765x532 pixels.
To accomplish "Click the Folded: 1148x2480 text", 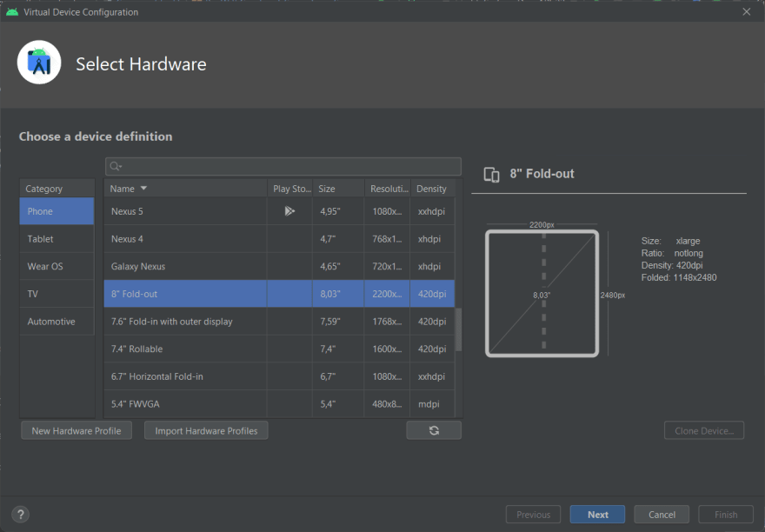I will pos(679,277).
